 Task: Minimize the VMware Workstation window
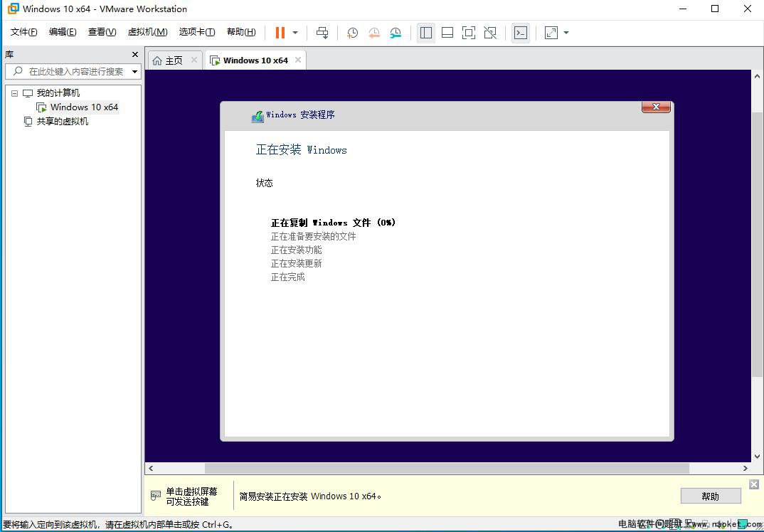(x=682, y=9)
